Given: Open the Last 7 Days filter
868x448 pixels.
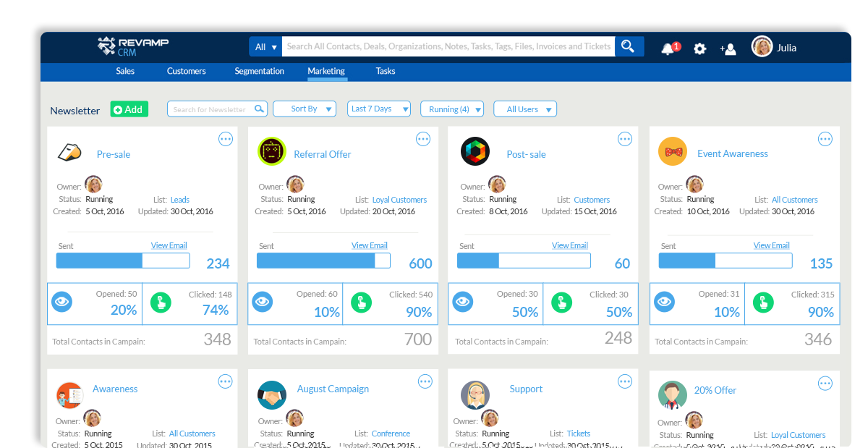Looking at the screenshot, I should [379, 109].
